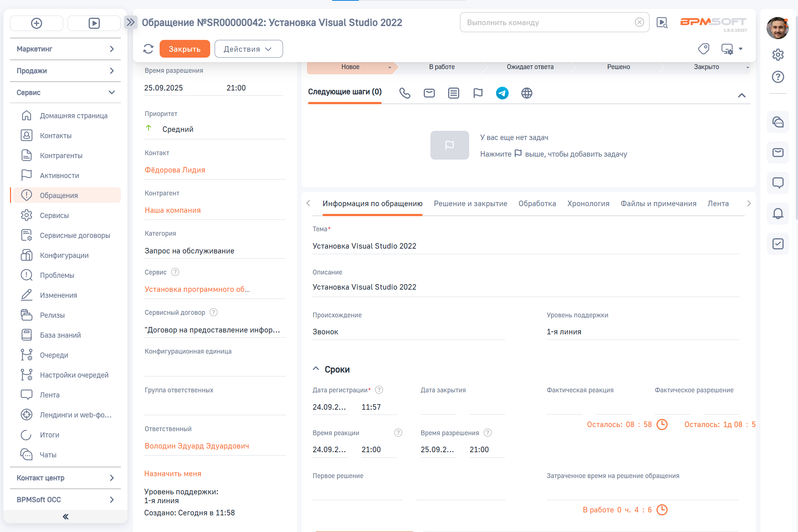Add a task using the flag icon

tap(478, 93)
